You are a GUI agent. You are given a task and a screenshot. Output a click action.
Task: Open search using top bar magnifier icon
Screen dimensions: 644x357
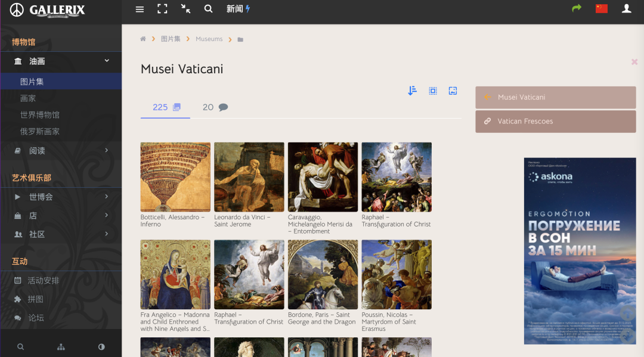click(208, 8)
